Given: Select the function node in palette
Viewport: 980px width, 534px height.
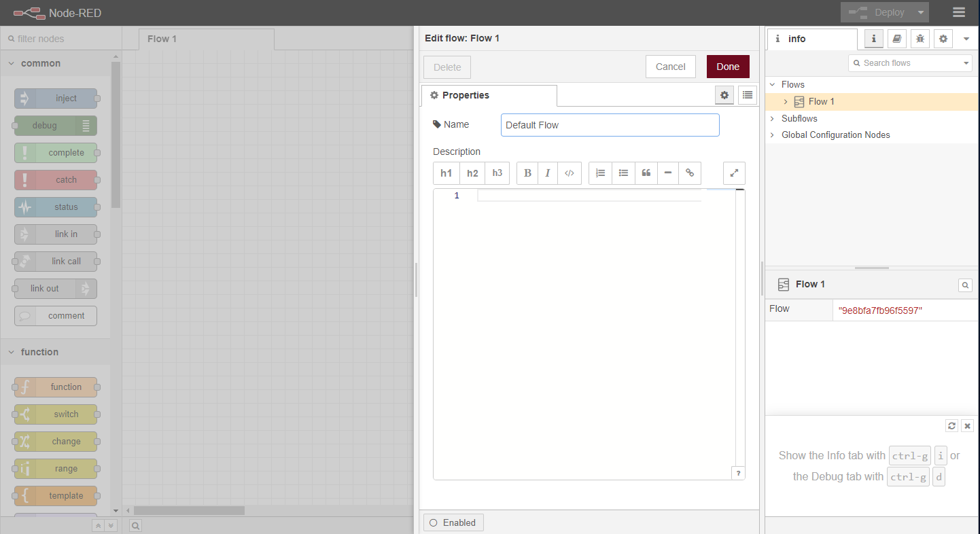Looking at the screenshot, I should [56, 387].
